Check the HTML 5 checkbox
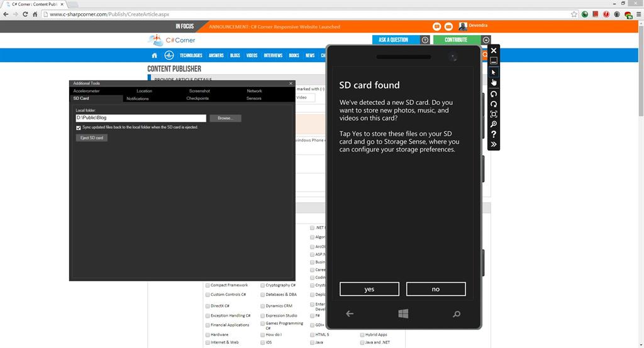644x348 pixels. [x=312, y=335]
